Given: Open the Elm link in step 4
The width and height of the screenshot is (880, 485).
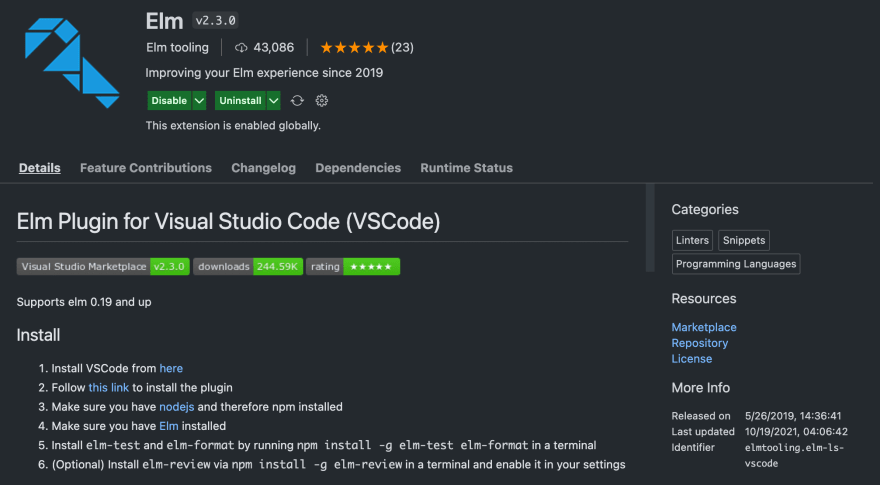Looking at the screenshot, I should click(169, 426).
